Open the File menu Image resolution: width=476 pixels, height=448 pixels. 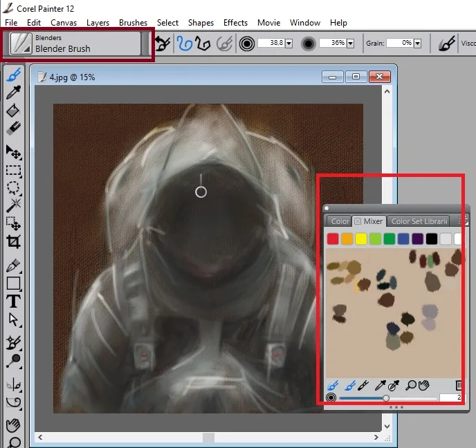point(11,23)
